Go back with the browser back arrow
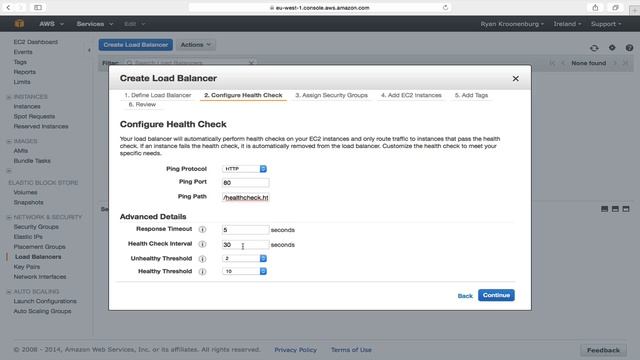This screenshot has width=640, height=360. [x=8, y=7]
